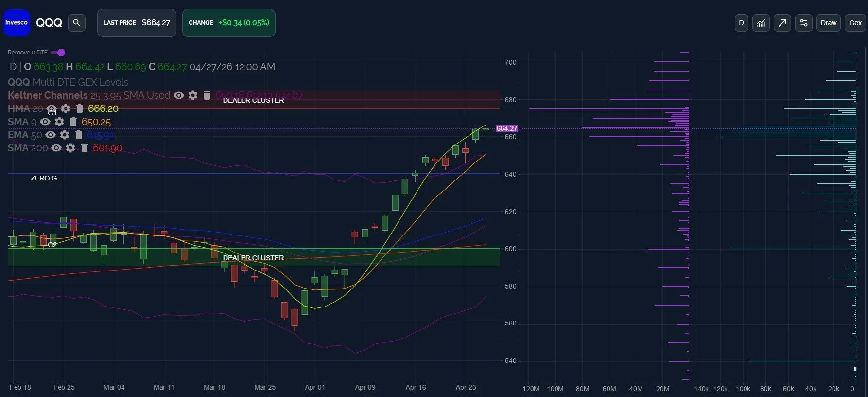
Task: Click the Feb 18 date axis label
Action: [x=20, y=387]
